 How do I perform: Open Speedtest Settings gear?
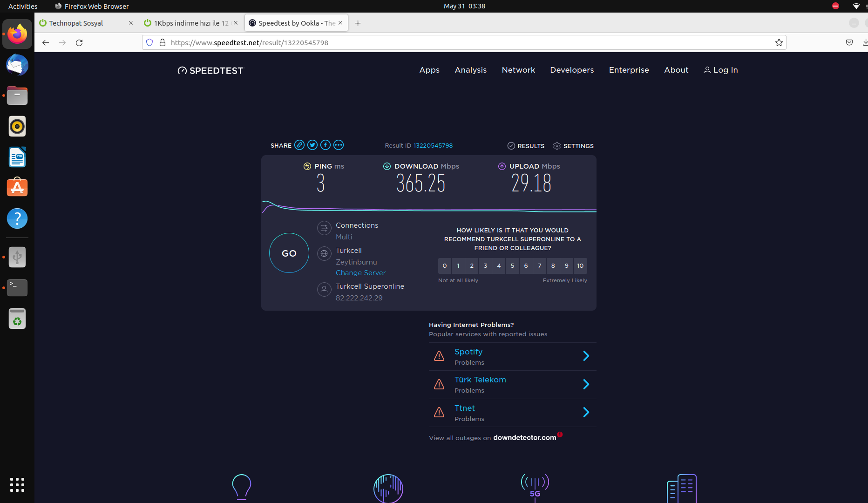coord(573,146)
